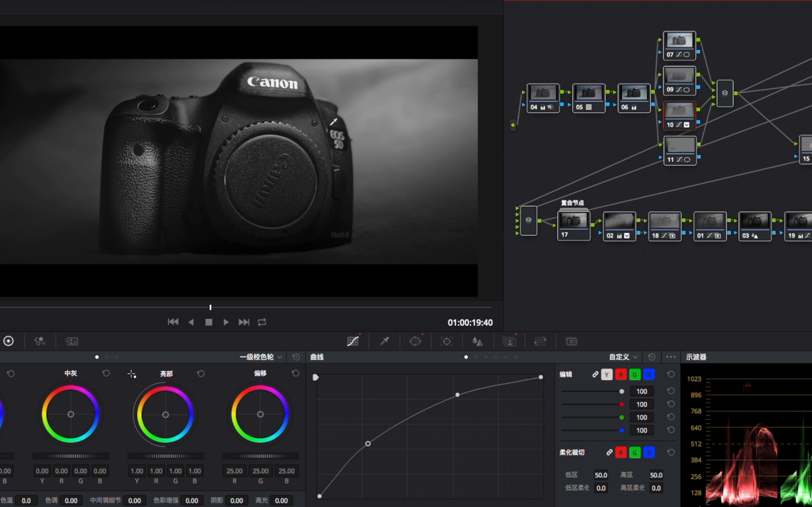Open the 一级校色轮 mode dropdown

[x=261, y=357]
